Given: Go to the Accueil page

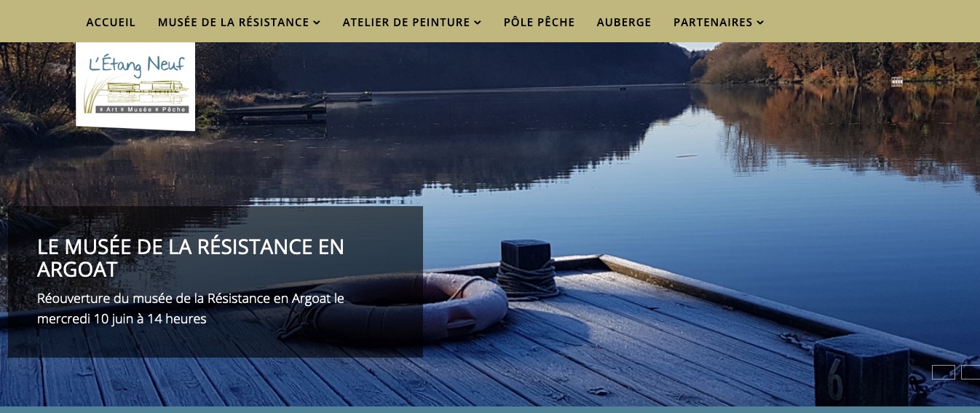Looking at the screenshot, I should click(x=111, y=22).
